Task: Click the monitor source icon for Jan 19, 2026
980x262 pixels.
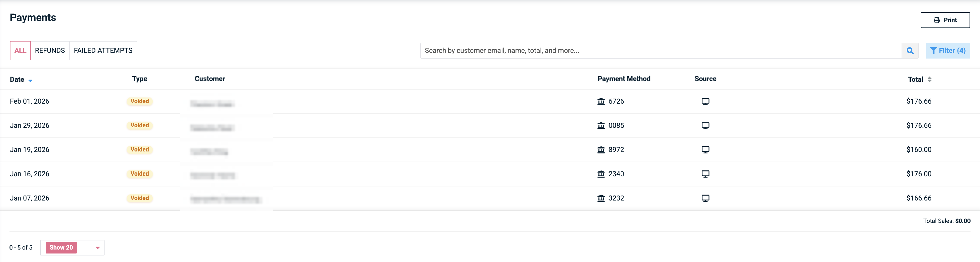Action: point(705,150)
